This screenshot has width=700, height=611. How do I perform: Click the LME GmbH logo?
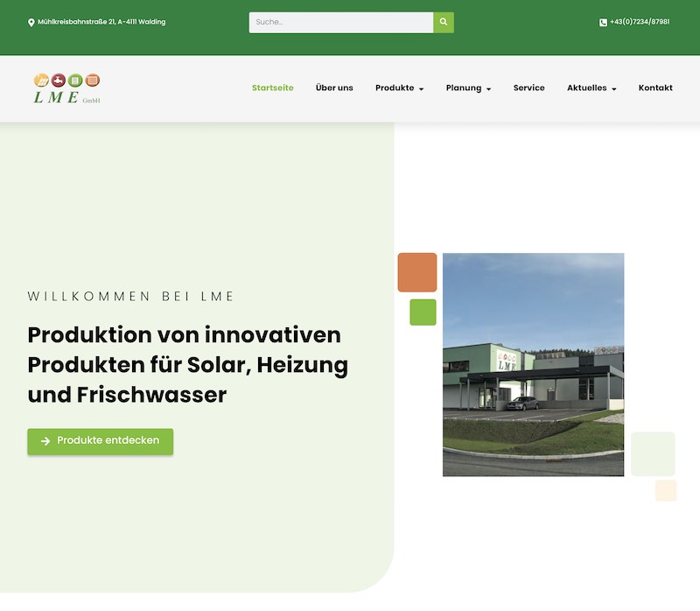[x=67, y=88]
